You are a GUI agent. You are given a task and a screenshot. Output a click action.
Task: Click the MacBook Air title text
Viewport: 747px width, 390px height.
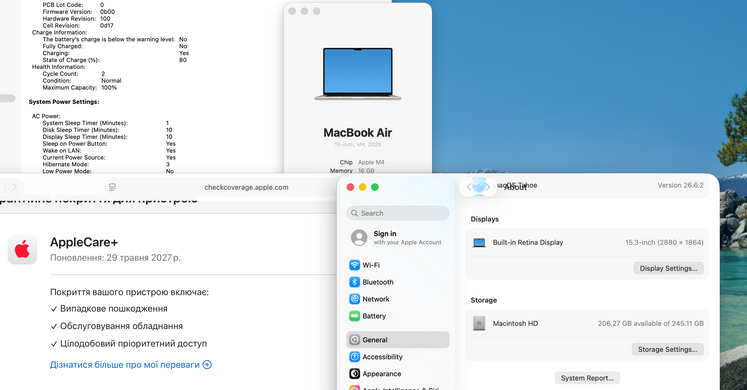tap(358, 132)
